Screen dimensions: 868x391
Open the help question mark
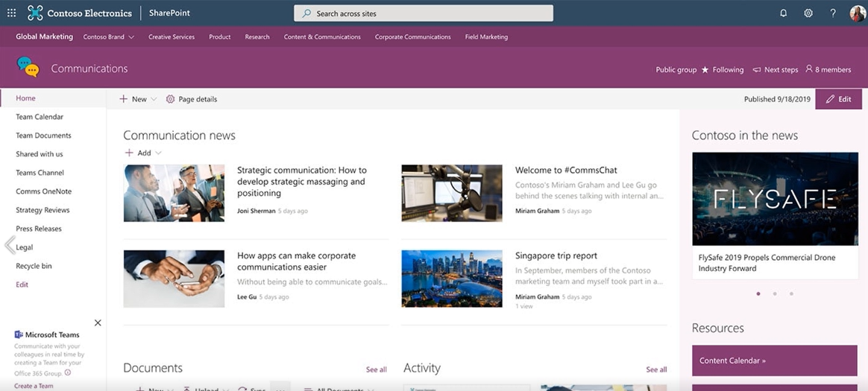click(832, 13)
